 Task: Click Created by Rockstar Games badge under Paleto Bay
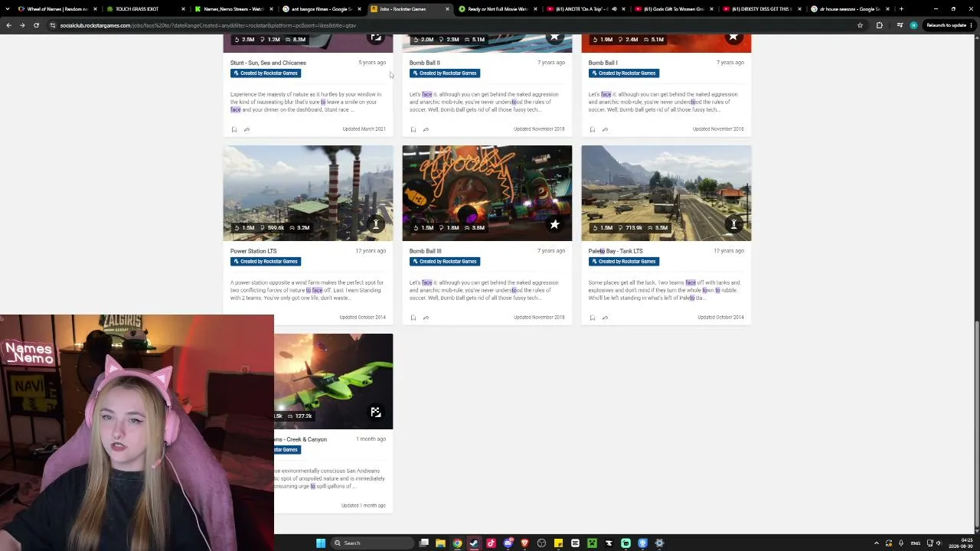tap(624, 262)
